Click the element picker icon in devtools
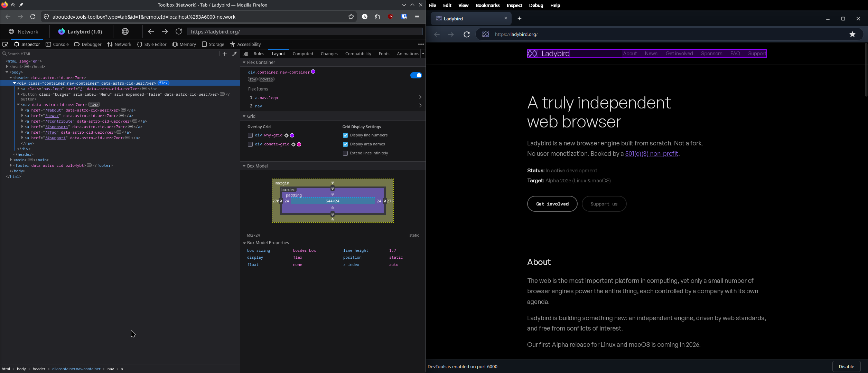868x373 pixels. (5, 44)
